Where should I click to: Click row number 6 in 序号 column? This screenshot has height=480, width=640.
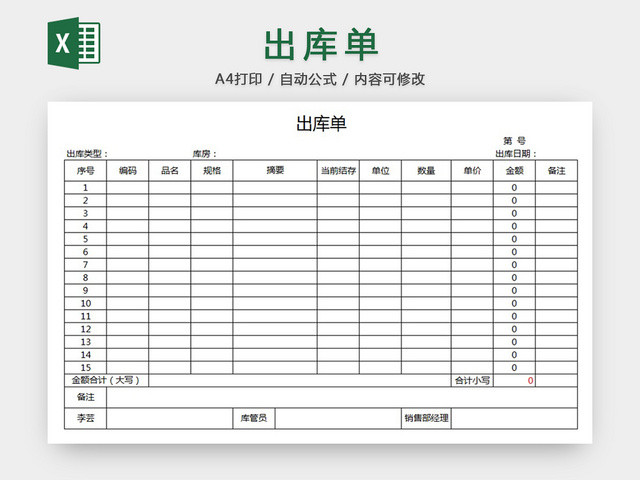pyautogui.click(x=85, y=252)
